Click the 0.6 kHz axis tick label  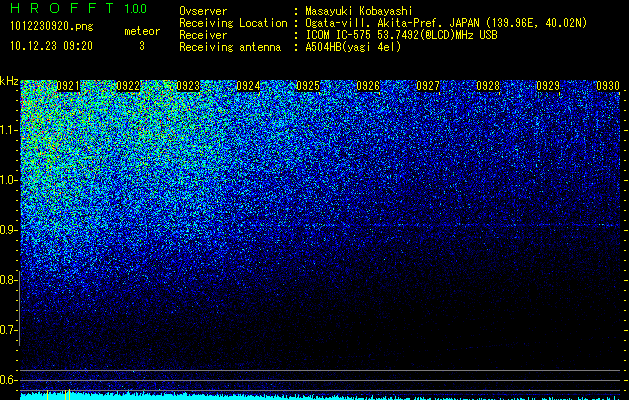(9, 380)
